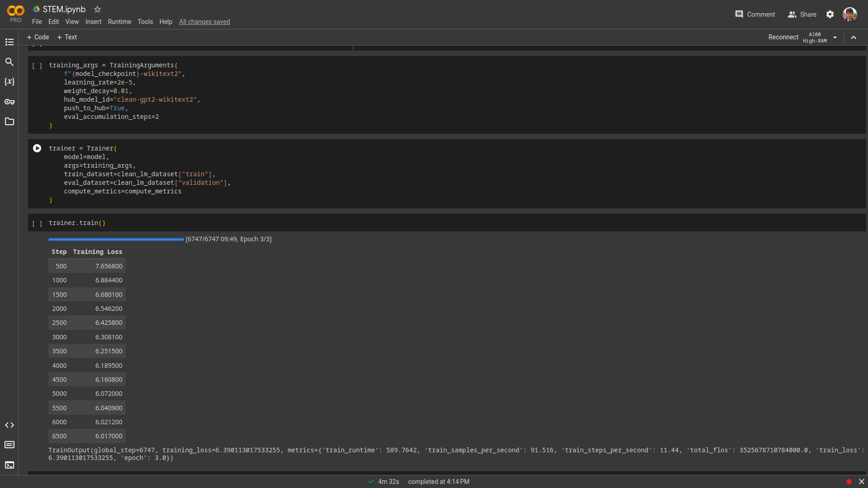Select loss value 6.040900
Viewport: 868px width, 488px height.
pos(109,408)
